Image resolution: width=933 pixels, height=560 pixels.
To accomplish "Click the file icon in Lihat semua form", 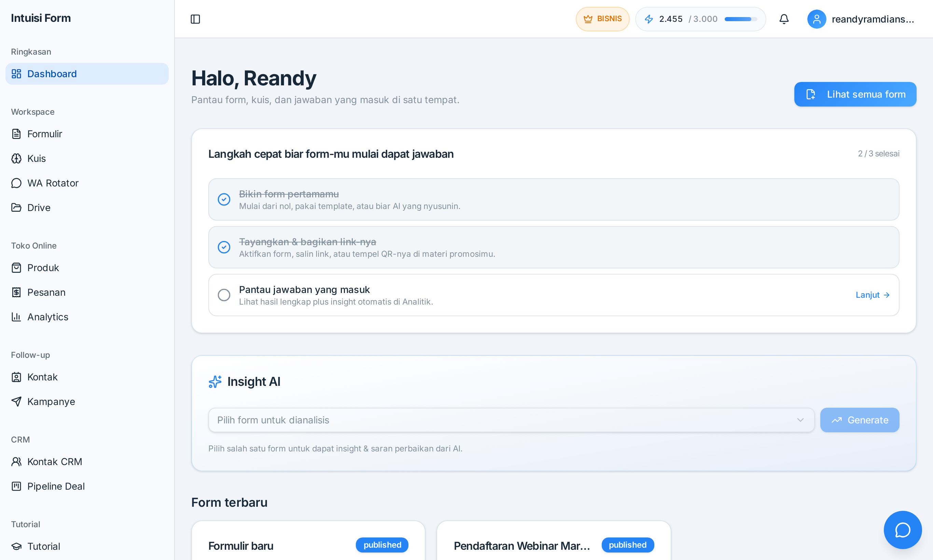I will [811, 94].
